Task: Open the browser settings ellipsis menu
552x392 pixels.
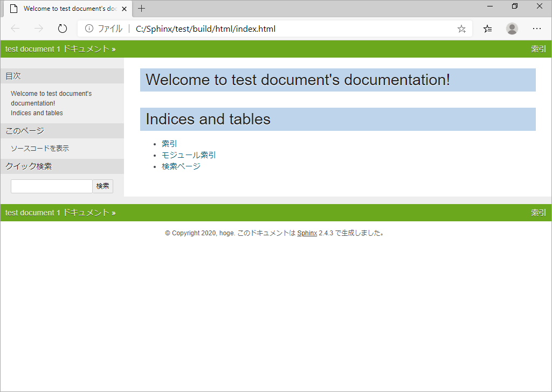Action: (536, 29)
